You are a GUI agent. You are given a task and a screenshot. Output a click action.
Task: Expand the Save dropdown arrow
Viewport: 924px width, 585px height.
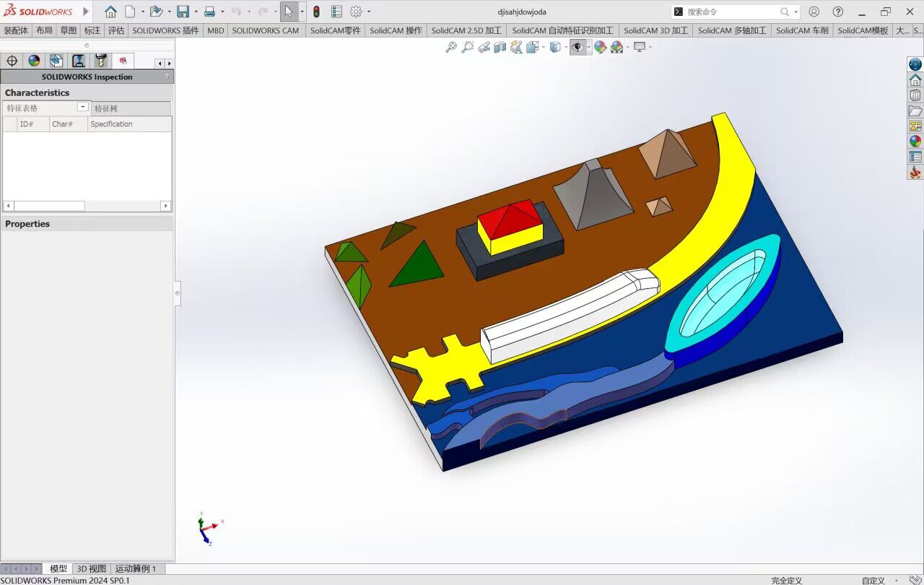click(x=196, y=12)
